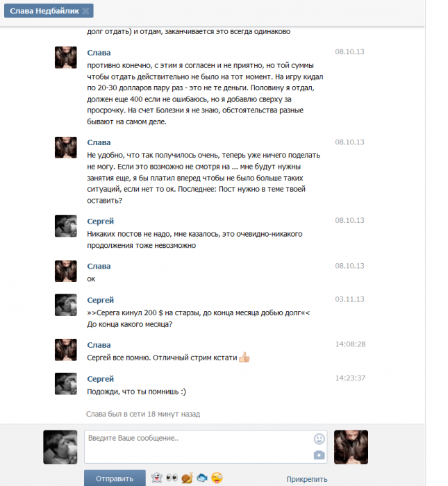The width and height of the screenshot is (448, 486).
Task: Insert the fish emoji
Action: click(x=202, y=478)
